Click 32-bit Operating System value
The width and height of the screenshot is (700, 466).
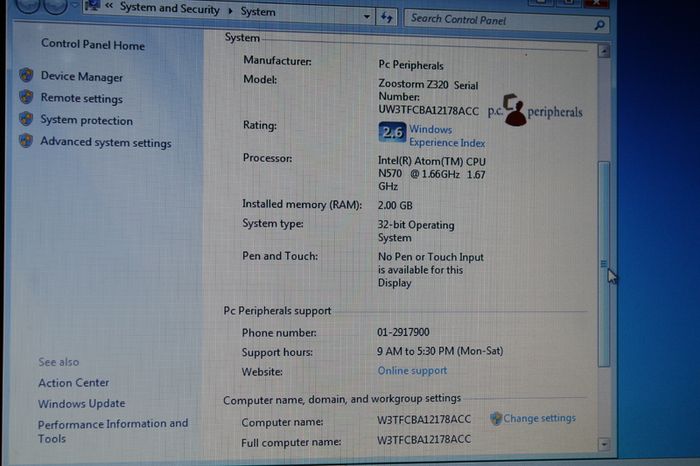416,231
